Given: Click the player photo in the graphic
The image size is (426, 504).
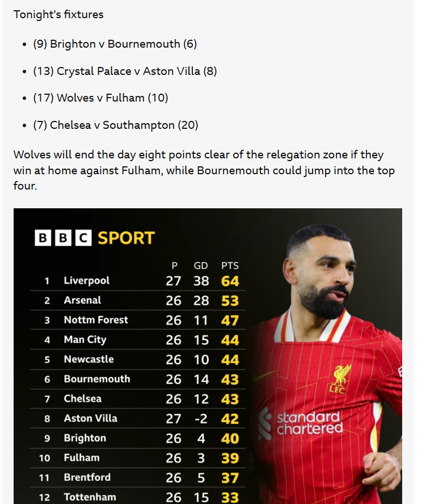Looking at the screenshot, I should (325, 363).
